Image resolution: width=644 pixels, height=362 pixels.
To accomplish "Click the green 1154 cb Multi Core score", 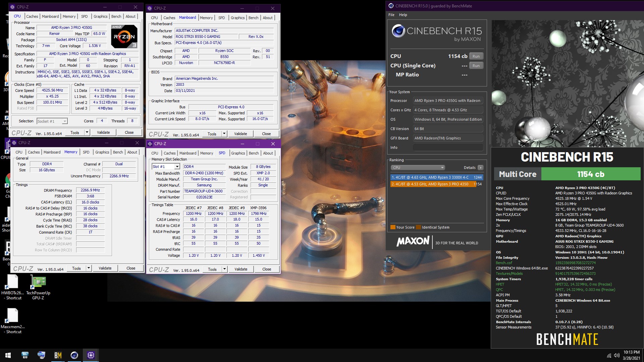I will click(x=591, y=174).
